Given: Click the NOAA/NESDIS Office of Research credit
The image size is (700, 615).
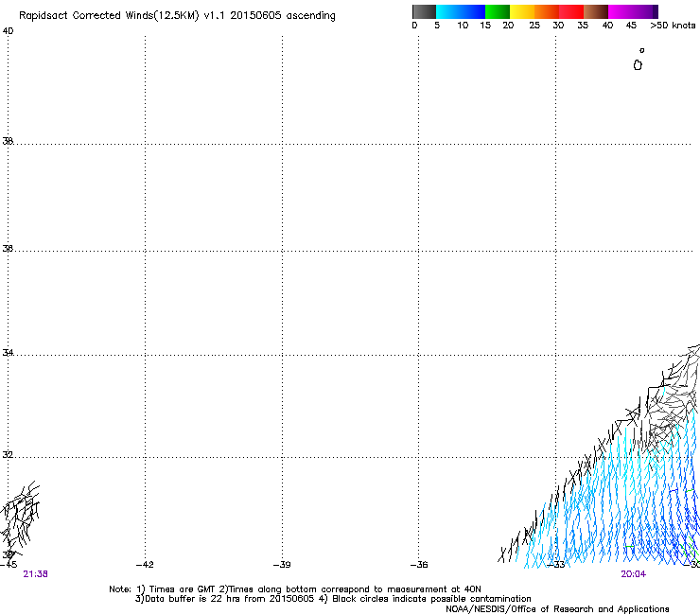Looking at the screenshot, I should coord(557,609).
